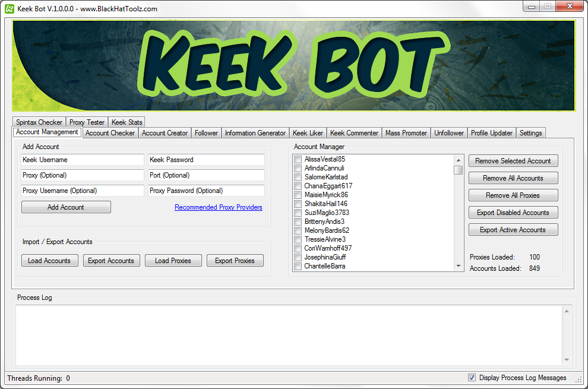Click the Add Account button
Screen dimensions: 588x389
coord(66,207)
